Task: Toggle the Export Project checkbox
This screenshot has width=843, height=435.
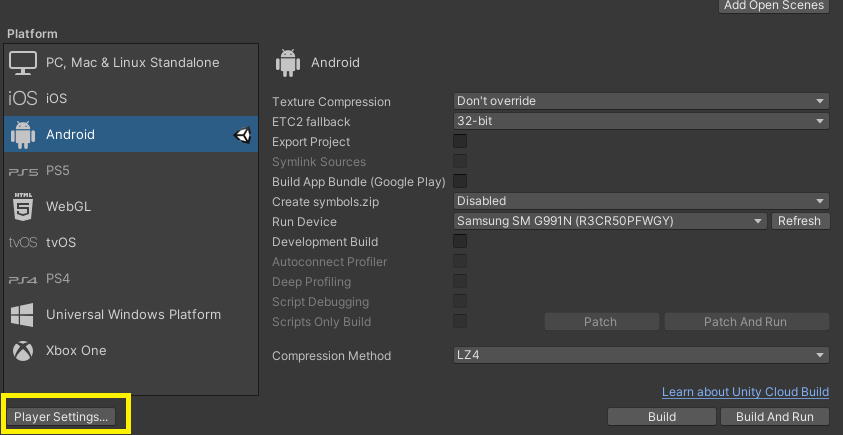Action: [x=460, y=141]
